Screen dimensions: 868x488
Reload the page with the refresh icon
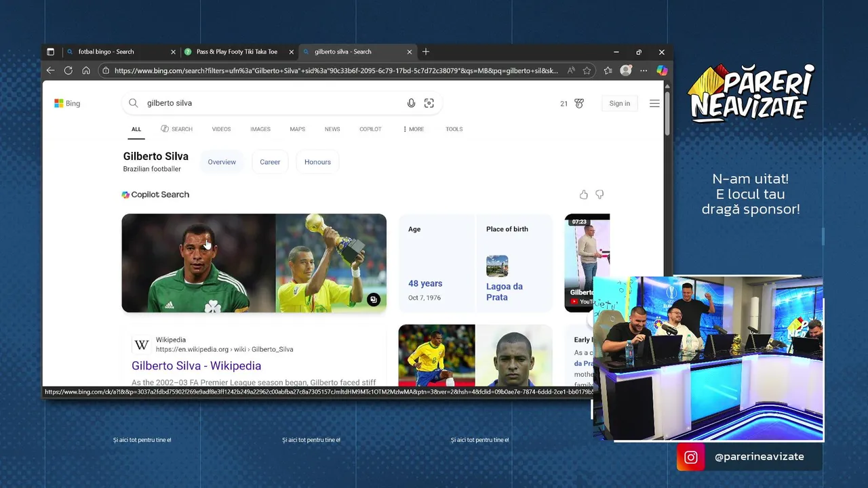[x=68, y=70]
